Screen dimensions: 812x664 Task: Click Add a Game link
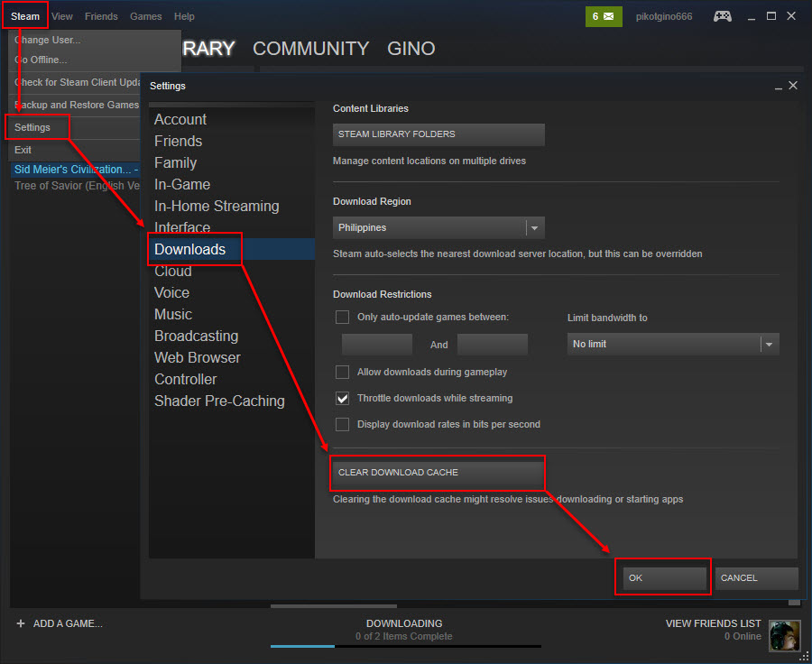tap(68, 623)
